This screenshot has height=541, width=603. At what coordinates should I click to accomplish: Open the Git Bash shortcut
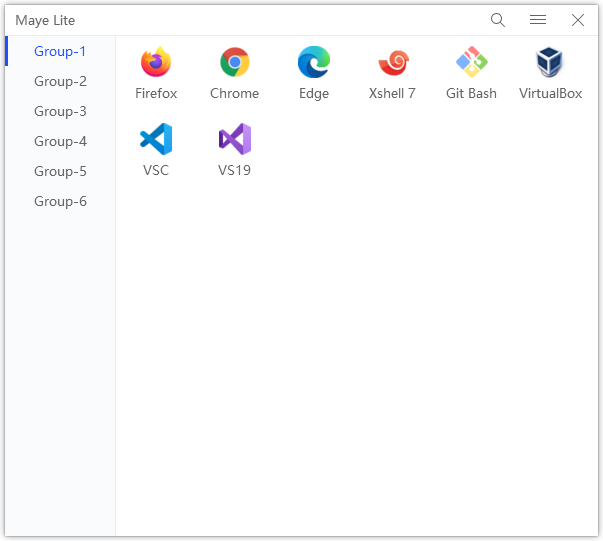pos(471,62)
